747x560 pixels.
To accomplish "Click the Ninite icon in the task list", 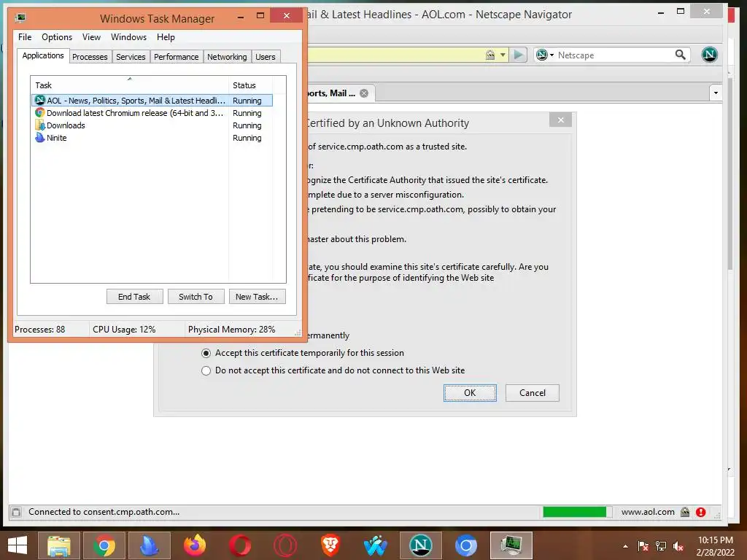I will click(40, 138).
